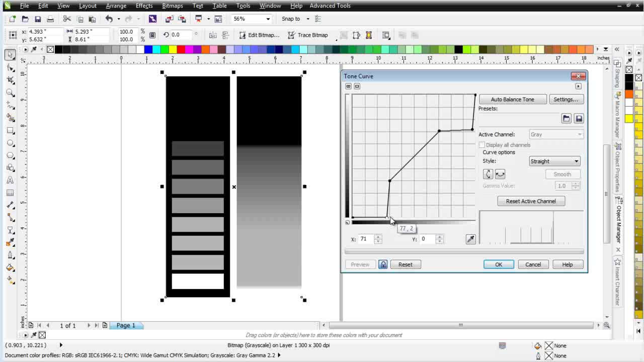This screenshot has width=644, height=362.
Task: Pick the Ellipse tool
Action: tap(10, 143)
